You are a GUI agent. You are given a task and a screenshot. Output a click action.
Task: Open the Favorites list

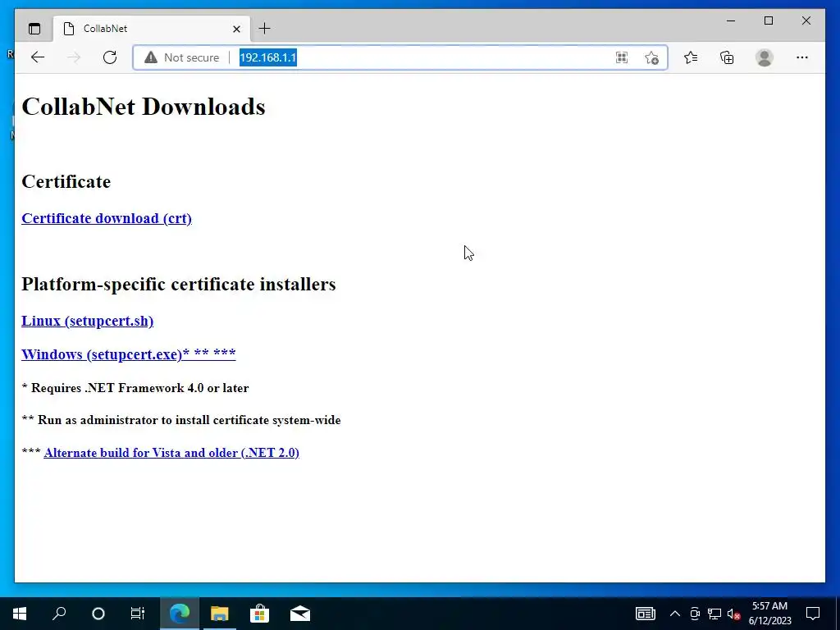tap(691, 57)
